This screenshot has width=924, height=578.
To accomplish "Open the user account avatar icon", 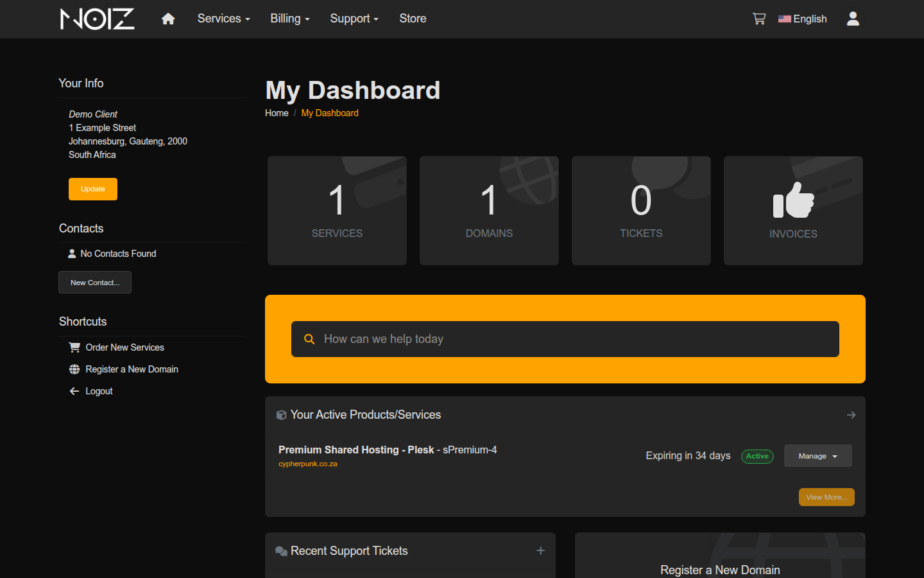I will pos(853,19).
